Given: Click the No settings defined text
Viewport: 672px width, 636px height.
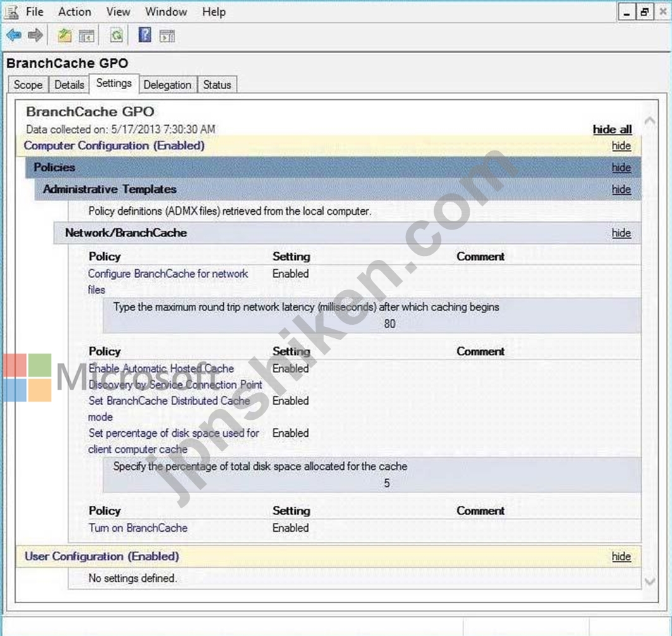Looking at the screenshot, I should coord(132,578).
